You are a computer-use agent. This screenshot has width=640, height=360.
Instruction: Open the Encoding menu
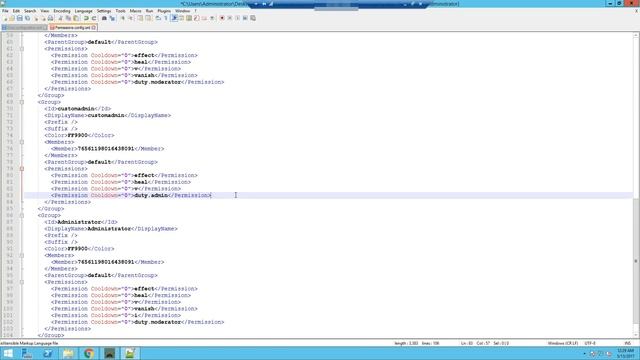tap(62, 11)
